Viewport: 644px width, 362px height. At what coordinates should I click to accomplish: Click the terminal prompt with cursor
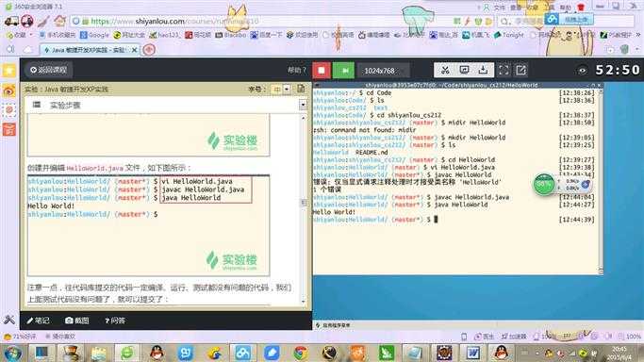pyautogui.click(x=375, y=220)
